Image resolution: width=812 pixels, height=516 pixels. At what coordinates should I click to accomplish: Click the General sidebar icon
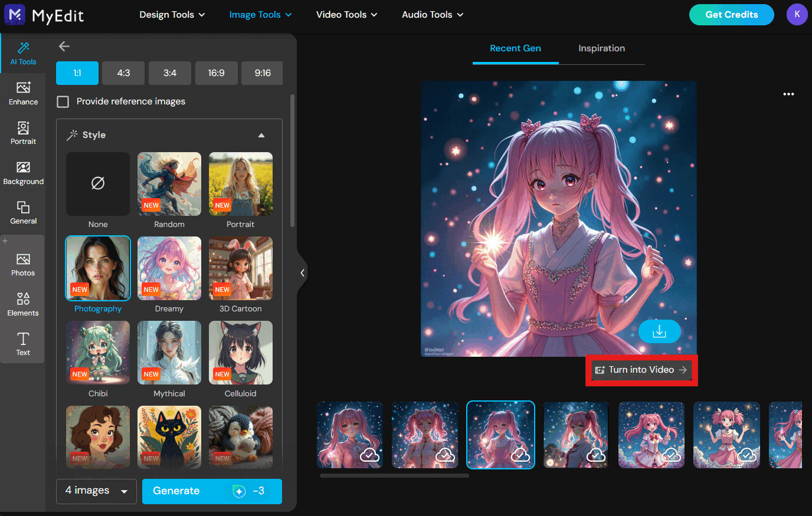(x=23, y=212)
